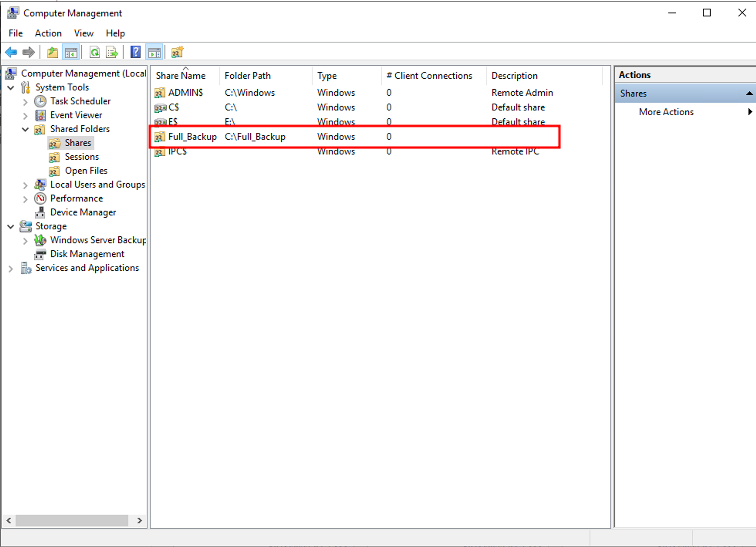Image resolution: width=756 pixels, height=547 pixels.
Task: Click the Up One Level folder icon
Action: pos(53,52)
